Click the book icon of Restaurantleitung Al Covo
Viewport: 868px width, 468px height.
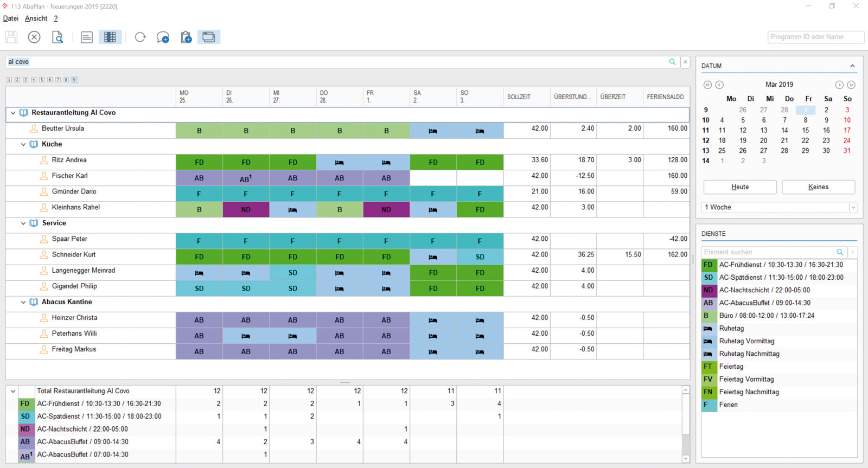23,113
